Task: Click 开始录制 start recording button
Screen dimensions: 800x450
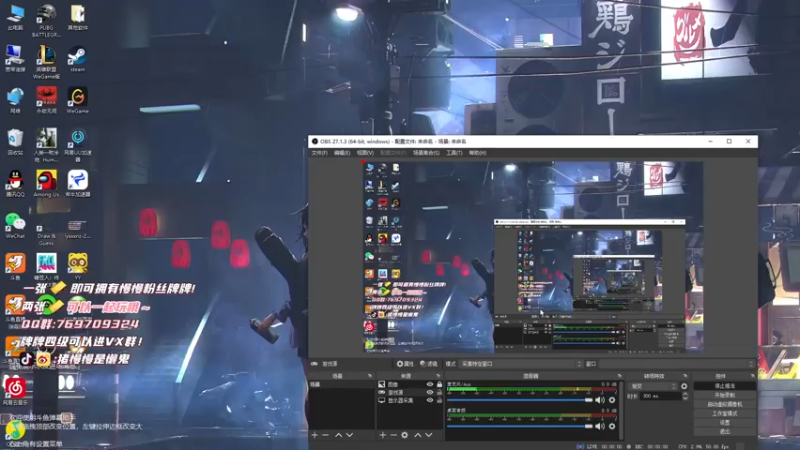Action: click(724, 395)
